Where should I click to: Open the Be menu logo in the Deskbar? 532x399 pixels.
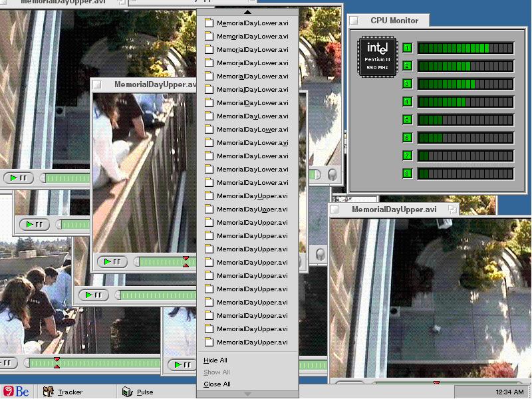16,392
